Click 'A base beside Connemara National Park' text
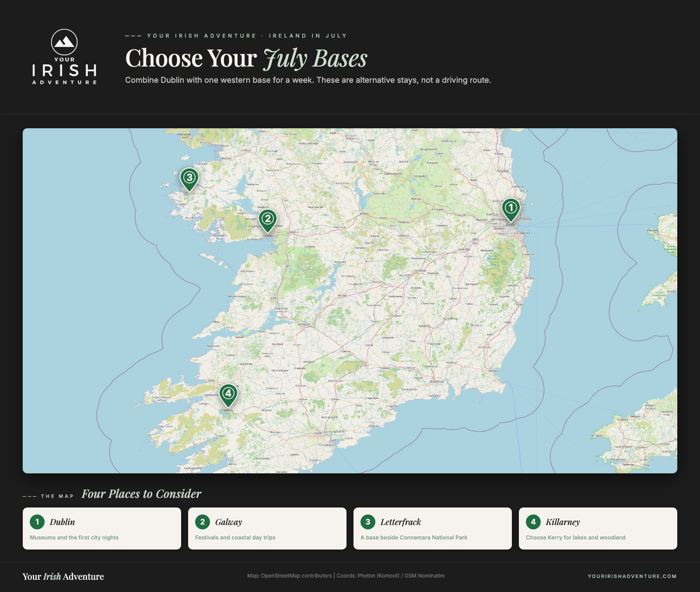This screenshot has height=592, width=700. pos(414,537)
